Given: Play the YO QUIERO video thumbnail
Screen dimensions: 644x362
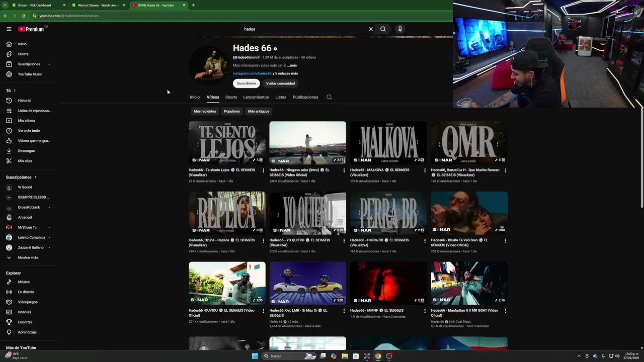Looking at the screenshot, I should click(307, 213).
